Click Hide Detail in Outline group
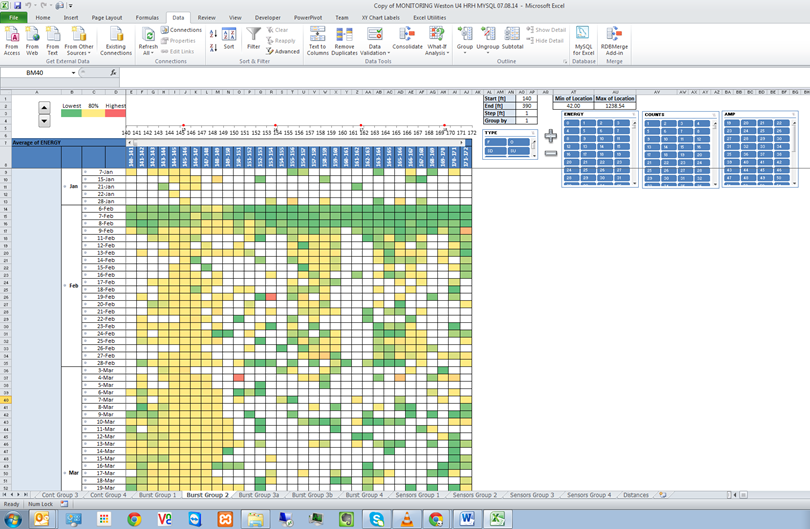This screenshot has width=810, height=529. pos(545,41)
